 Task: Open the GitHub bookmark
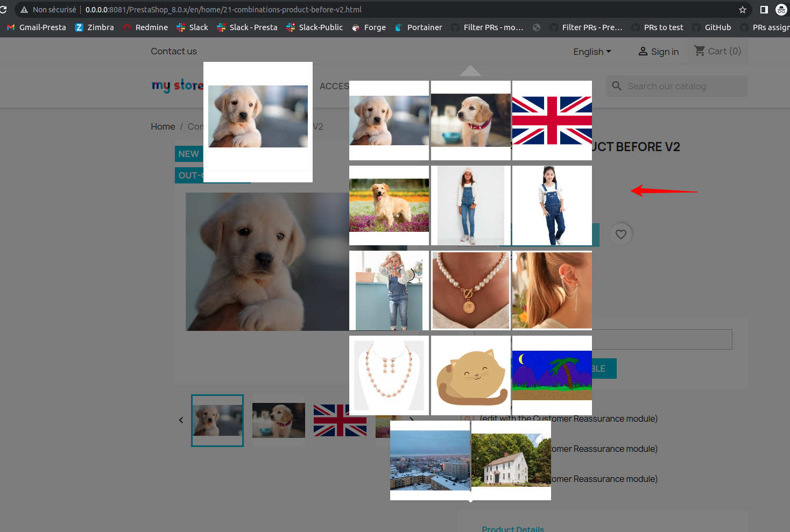(x=718, y=27)
